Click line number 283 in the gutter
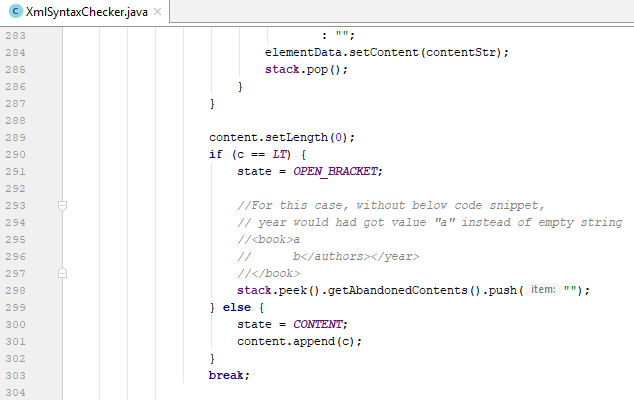 point(15,36)
